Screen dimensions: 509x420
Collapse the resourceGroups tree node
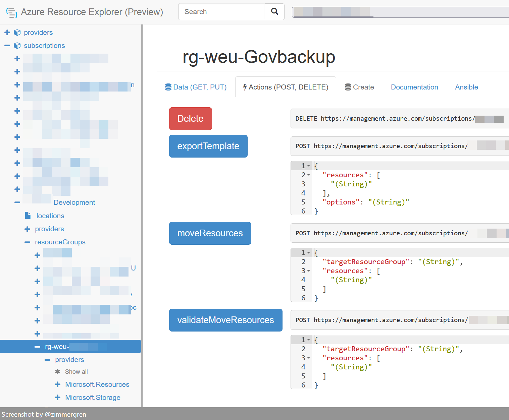click(x=27, y=242)
